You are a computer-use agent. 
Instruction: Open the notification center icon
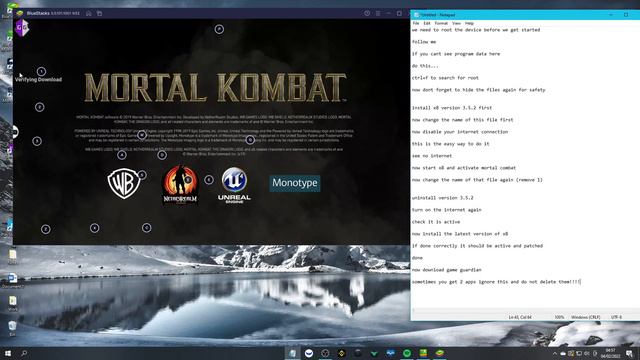[x=629, y=353]
